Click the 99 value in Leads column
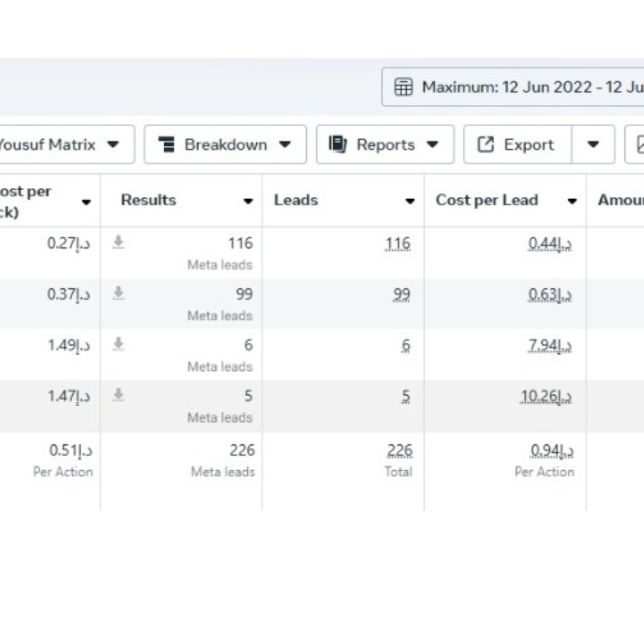The width and height of the screenshot is (644, 644). click(x=401, y=294)
